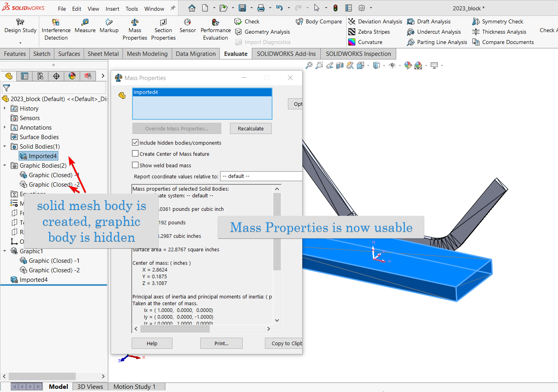Open Compare Documents tool
This screenshot has height=392, width=558.
(503, 42)
